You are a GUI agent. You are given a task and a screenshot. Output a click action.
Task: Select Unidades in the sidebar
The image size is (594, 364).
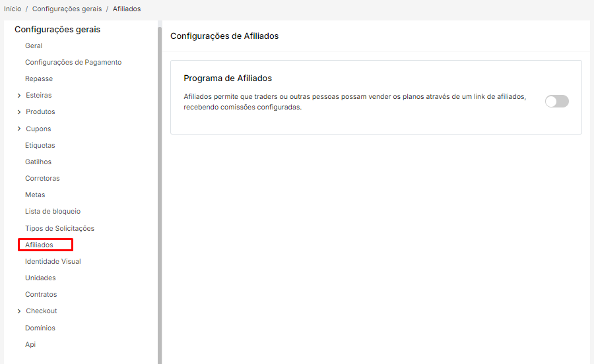tap(40, 278)
